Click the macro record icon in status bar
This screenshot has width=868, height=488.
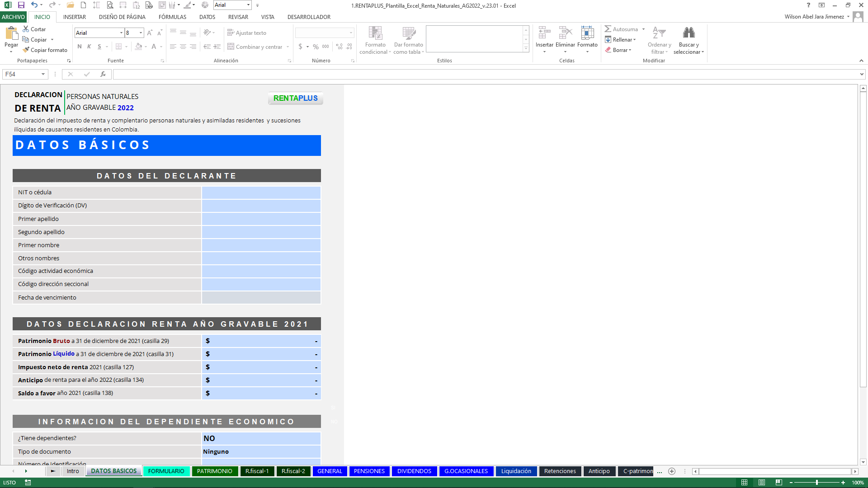28,483
